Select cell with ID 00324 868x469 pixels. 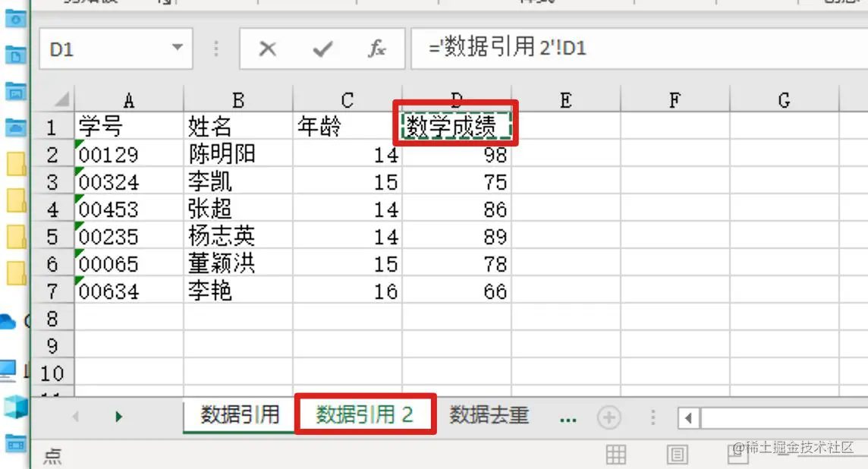coord(128,181)
